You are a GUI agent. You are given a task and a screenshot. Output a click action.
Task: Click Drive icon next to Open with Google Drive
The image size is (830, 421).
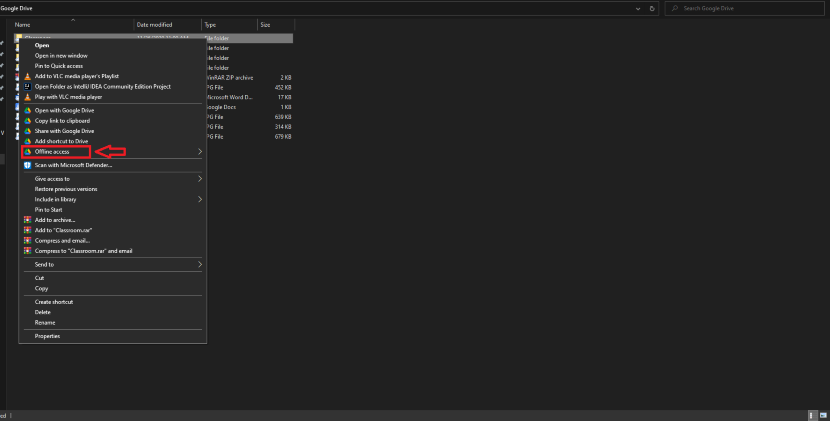coord(28,110)
